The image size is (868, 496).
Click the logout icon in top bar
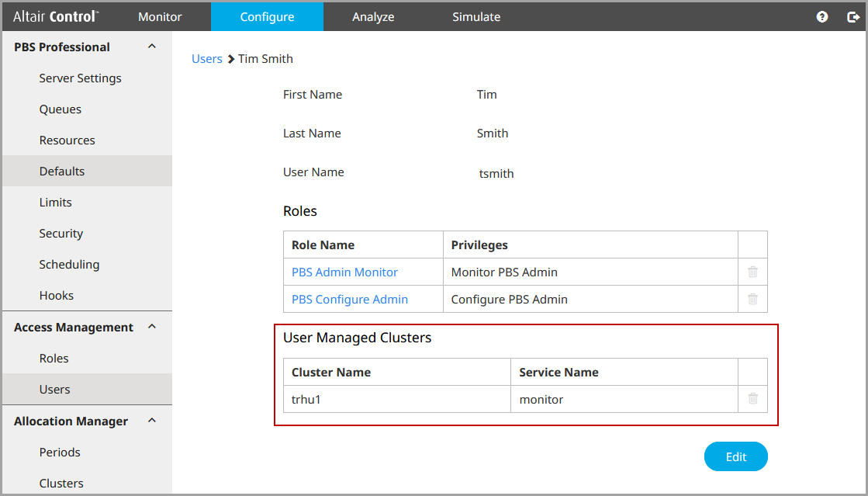[x=852, y=16]
